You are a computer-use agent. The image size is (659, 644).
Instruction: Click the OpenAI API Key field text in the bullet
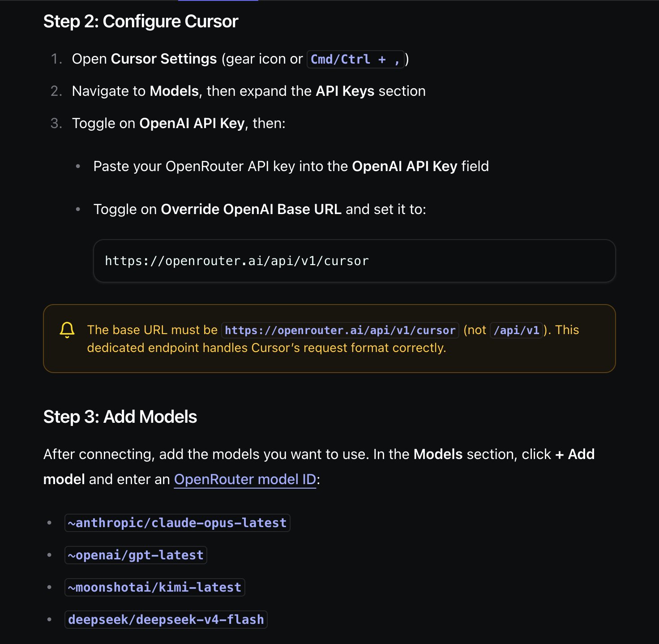tap(405, 166)
